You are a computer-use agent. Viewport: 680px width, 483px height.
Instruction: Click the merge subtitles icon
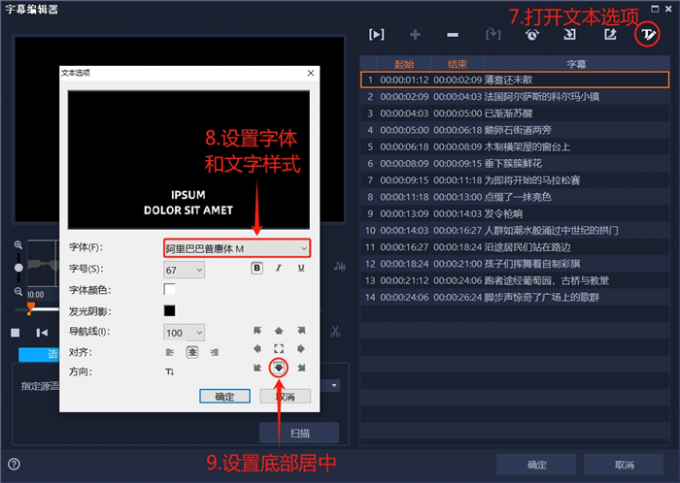click(493, 34)
